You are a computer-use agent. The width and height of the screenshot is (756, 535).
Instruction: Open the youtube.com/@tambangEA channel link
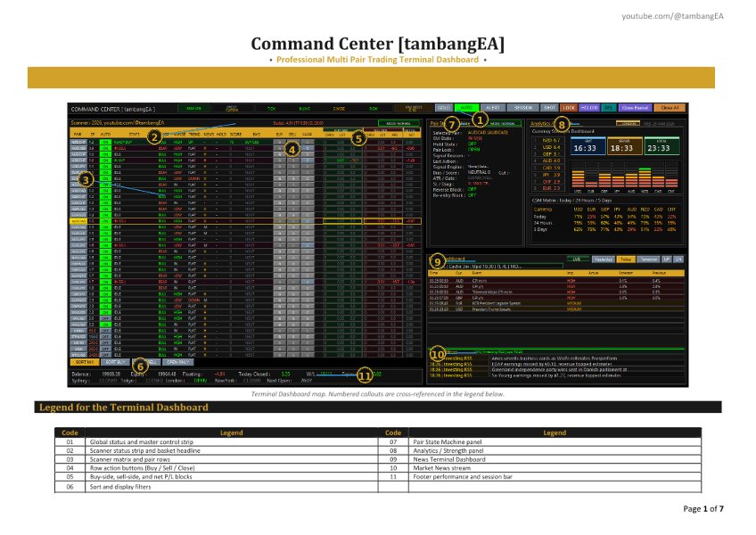click(x=673, y=16)
